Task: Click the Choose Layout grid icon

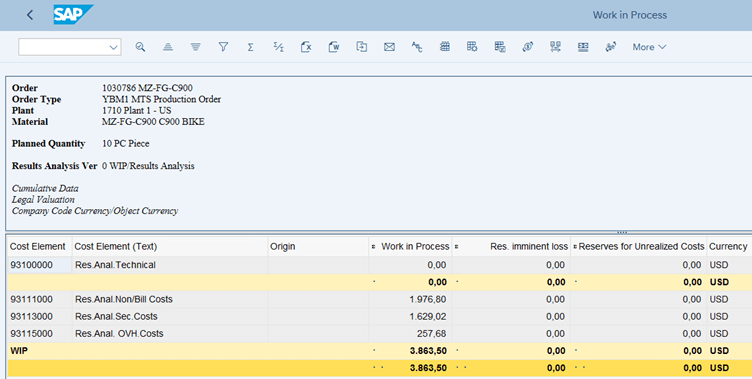Action: [445, 47]
